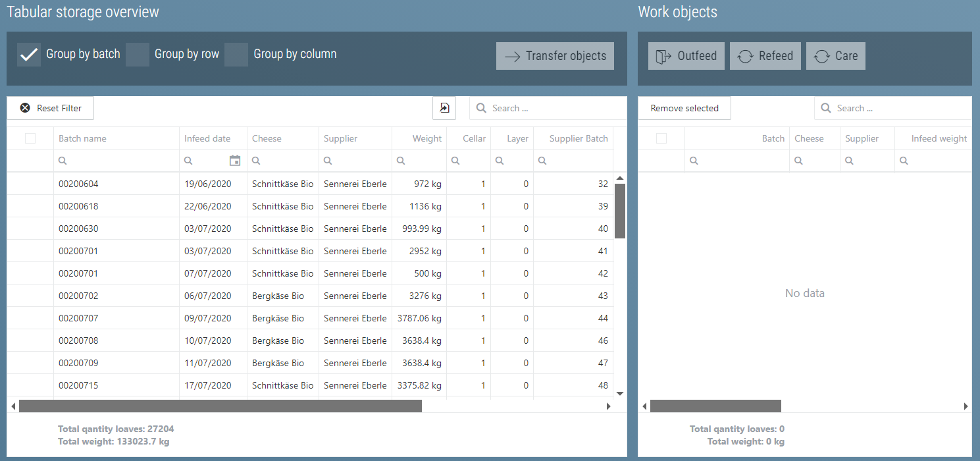Screen dimensions: 980x461
Task: Click the Remove selected button in Work objects
Action: (684, 107)
